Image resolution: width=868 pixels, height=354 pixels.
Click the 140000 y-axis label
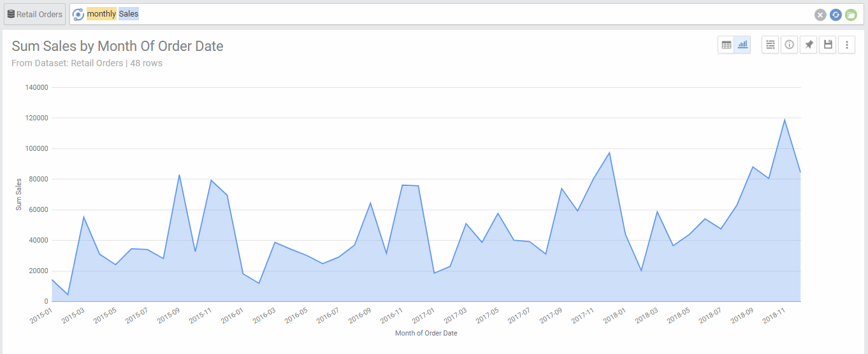point(37,88)
